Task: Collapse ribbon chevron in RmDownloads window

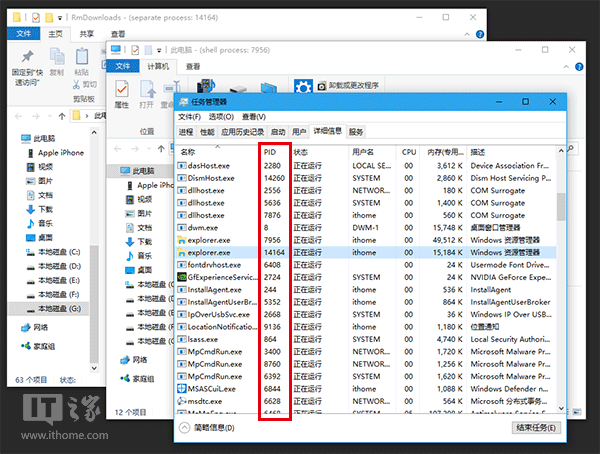Action: pyautogui.click(x=467, y=34)
